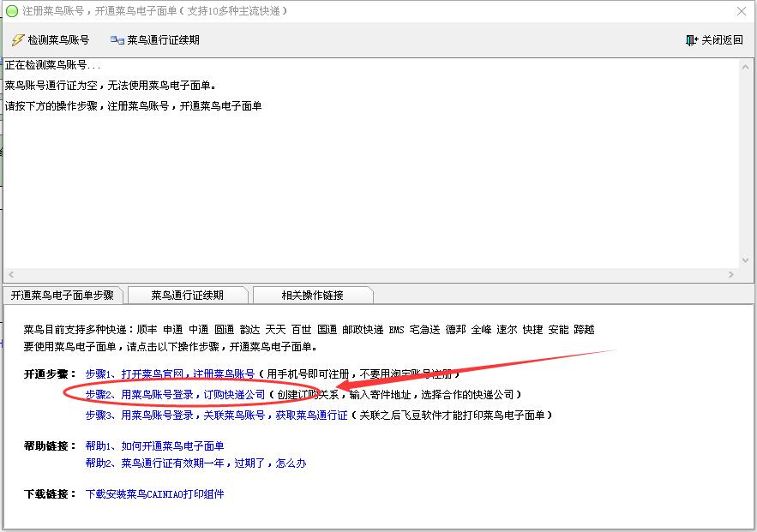Open step 2 link 订购快递公司
The height and width of the screenshot is (532, 757).
175,395
